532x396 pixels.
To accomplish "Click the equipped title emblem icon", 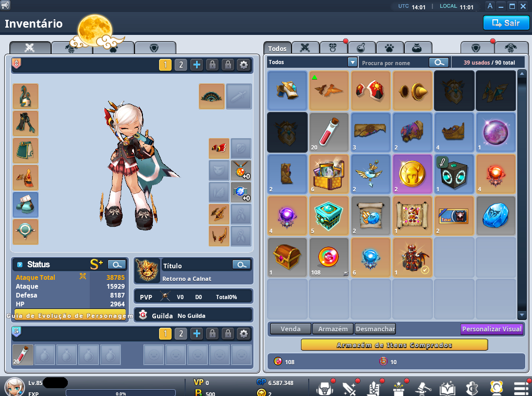I will pyautogui.click(x=147, y=270).
